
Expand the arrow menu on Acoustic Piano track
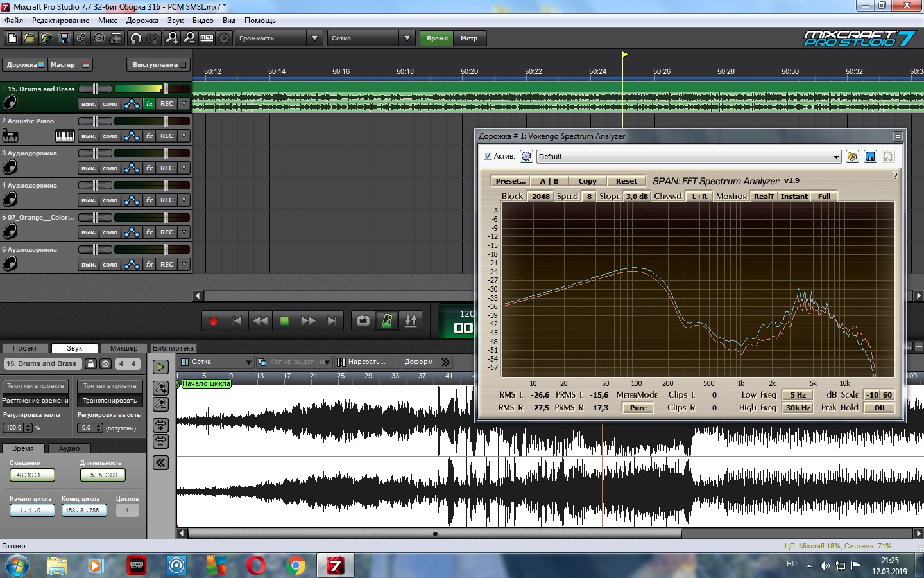pyautogui.click(x=184, y=136)
